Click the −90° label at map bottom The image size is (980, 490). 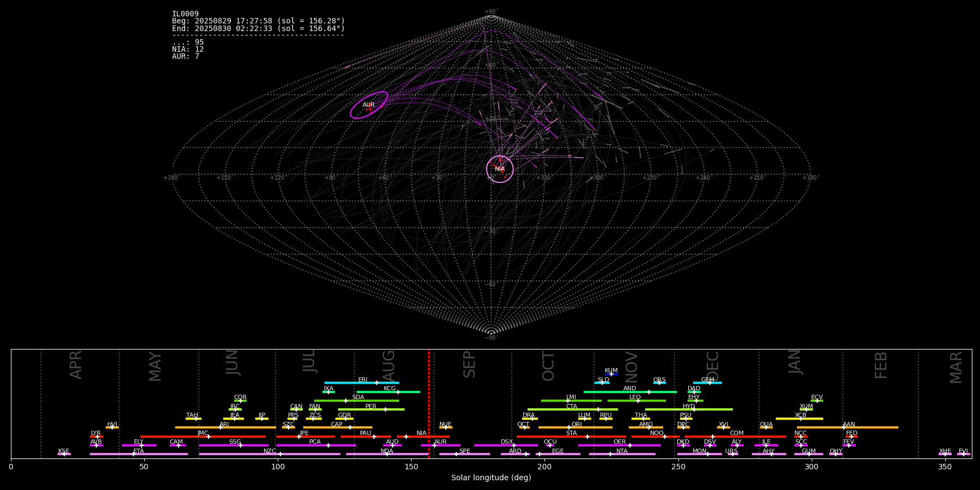(491, 338)
